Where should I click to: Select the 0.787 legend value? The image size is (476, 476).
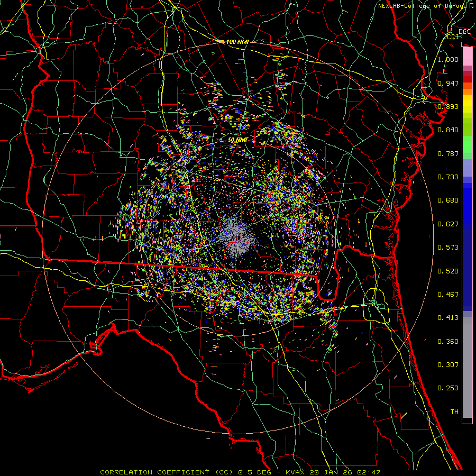coord(448,153)
